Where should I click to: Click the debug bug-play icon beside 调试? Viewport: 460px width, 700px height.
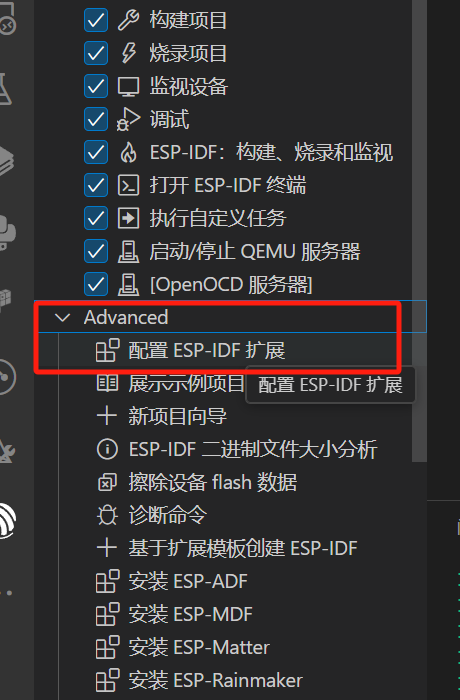pyautogui.click(x=128, y=120)
